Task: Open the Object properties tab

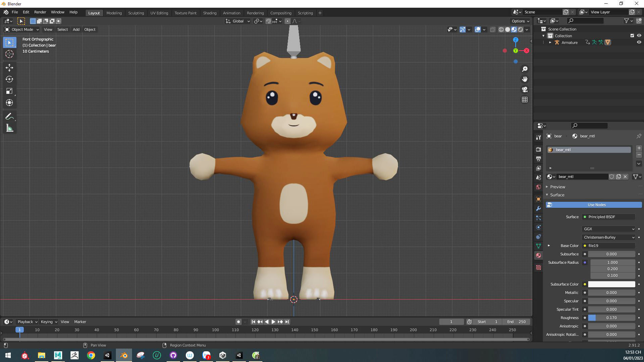Action: [538, 199]
